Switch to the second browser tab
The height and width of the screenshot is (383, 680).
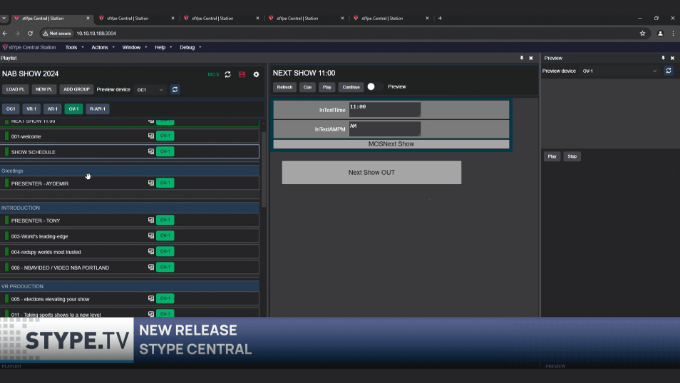[136, 18]
